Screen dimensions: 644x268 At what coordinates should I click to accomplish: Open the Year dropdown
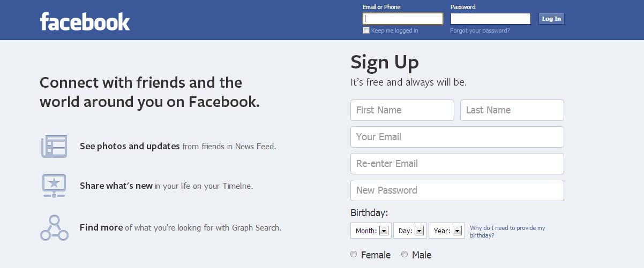(446, 231)
